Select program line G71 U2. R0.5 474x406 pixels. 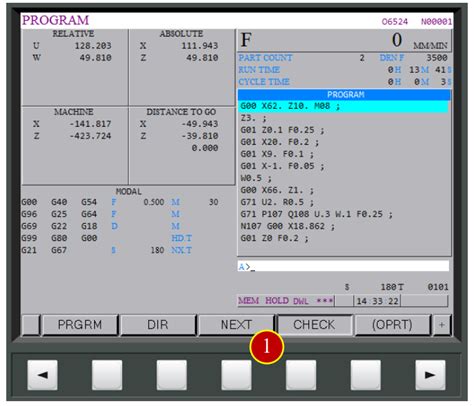pyautogui.click(x=277, y=202)
